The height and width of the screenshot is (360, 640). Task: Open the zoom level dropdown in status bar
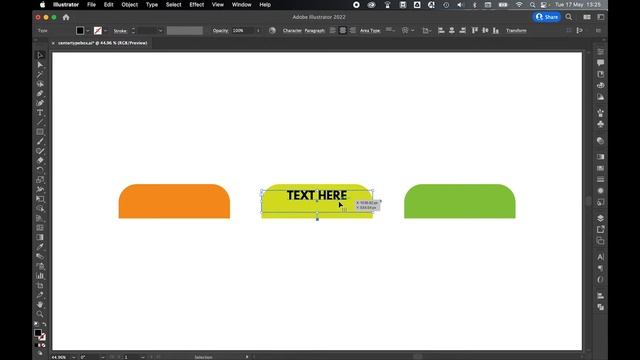tap(73, 357)
